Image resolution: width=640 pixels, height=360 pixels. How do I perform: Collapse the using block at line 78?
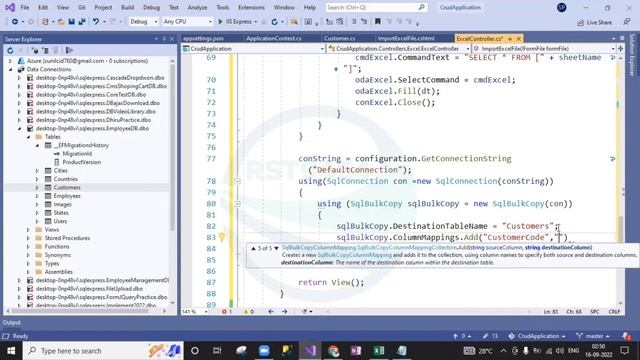click(x=237, y=181)
